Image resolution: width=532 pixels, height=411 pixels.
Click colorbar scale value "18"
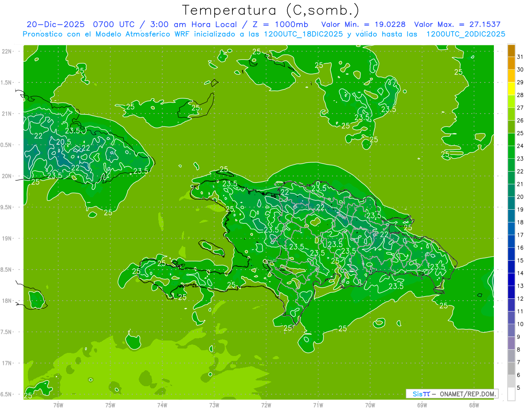point(520,222)
